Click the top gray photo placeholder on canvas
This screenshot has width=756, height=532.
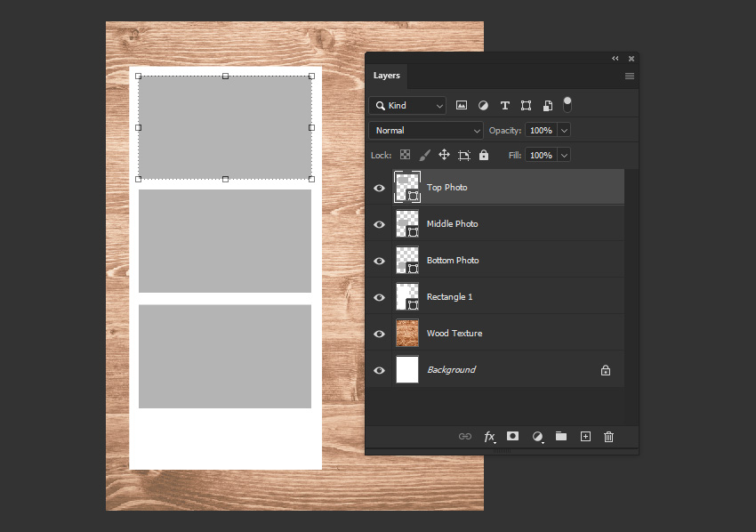click(225, 127)
